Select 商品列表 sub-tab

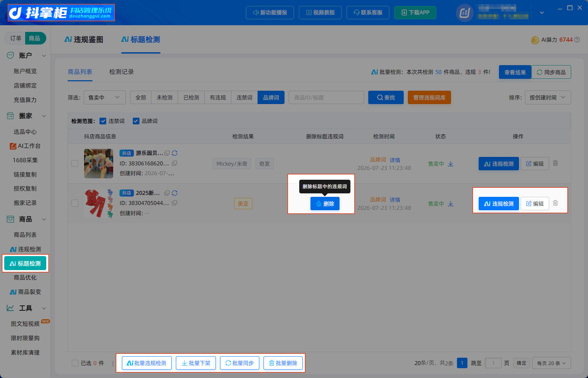(80, 72)
